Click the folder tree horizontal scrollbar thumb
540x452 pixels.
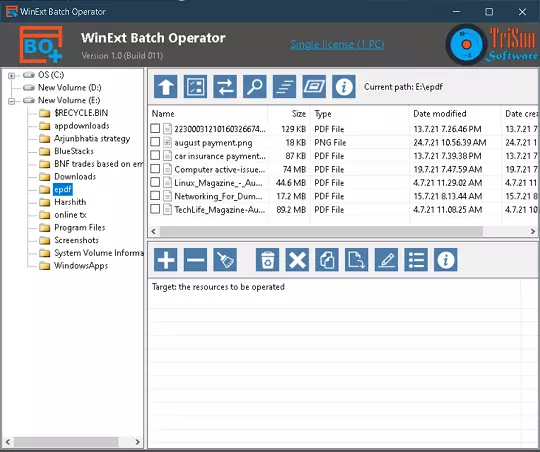pyautogui.click(x=66, y=442)
